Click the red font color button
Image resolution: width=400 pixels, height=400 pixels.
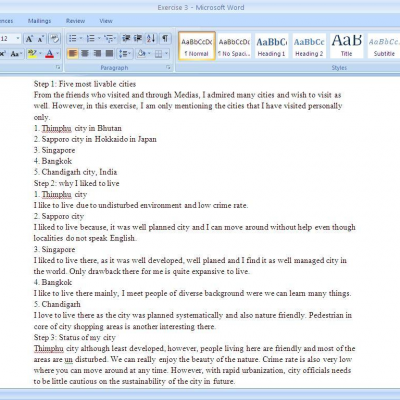[x=49, y=54]
